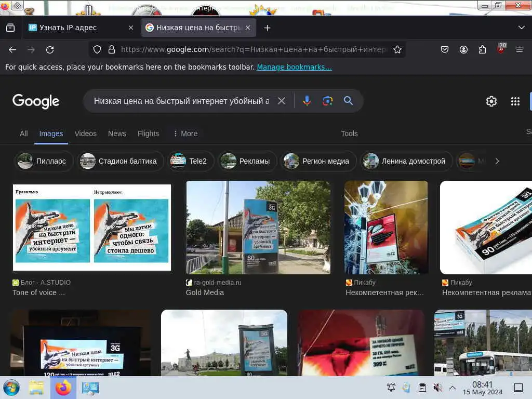This screenshot has height=399, width=532.
Task: Open the red 399 tariff ad image
Action: pyautogui.click(x=361, y=343)
